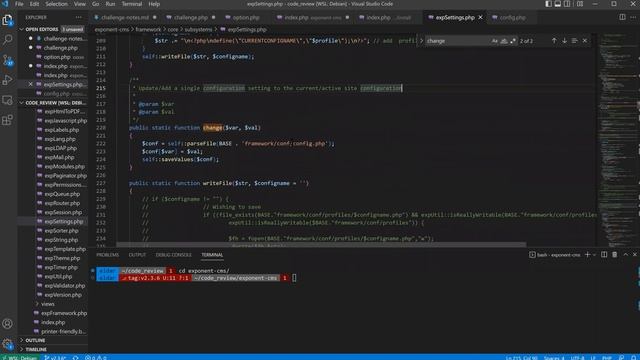Open the Manage gear icon
This screenshot has width=640, height=360.
pyautogui.click(x=7, y=344)
